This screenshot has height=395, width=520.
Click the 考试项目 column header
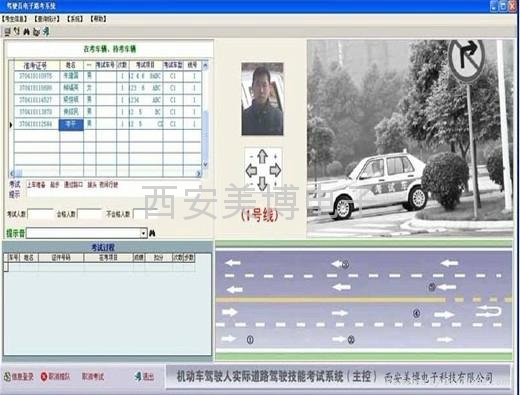[x=145, y=65]
